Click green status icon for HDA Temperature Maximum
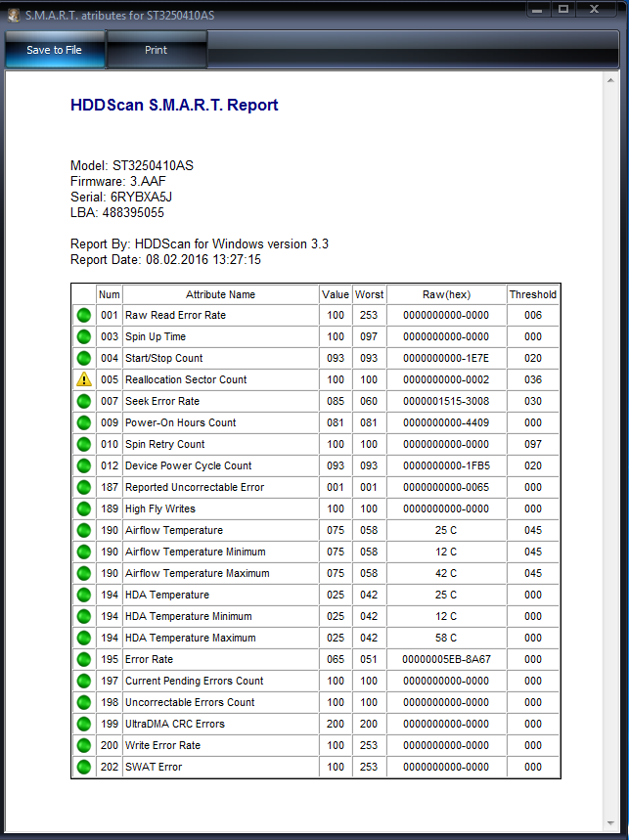This screenshot has height=840, width=629. (x=84, y=638)
